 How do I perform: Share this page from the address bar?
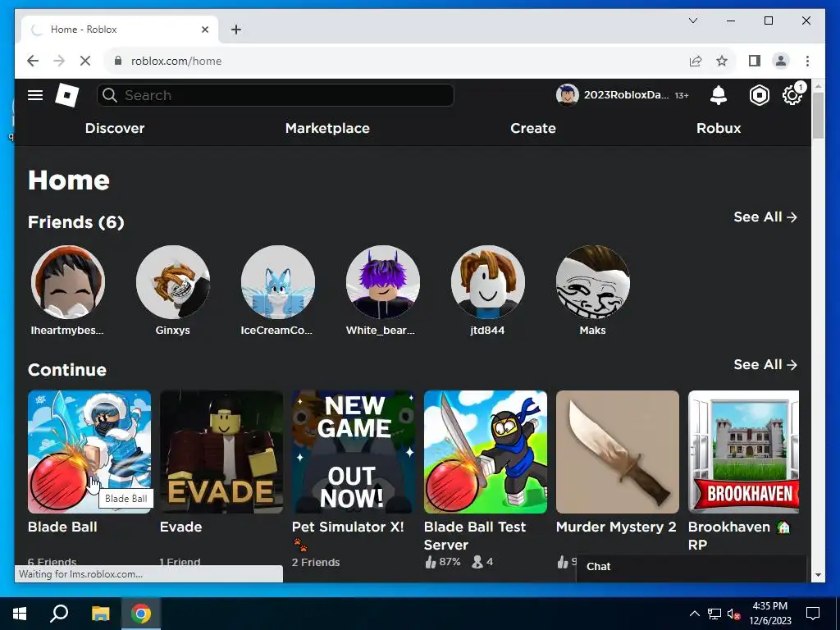click(x=696, y=61)
